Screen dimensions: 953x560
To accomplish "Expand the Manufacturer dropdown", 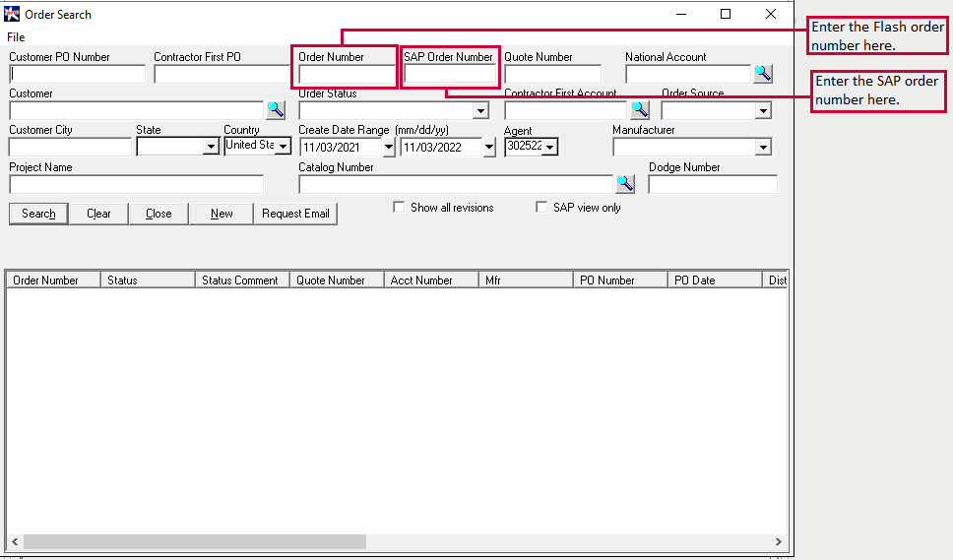I will coord(763,148).
